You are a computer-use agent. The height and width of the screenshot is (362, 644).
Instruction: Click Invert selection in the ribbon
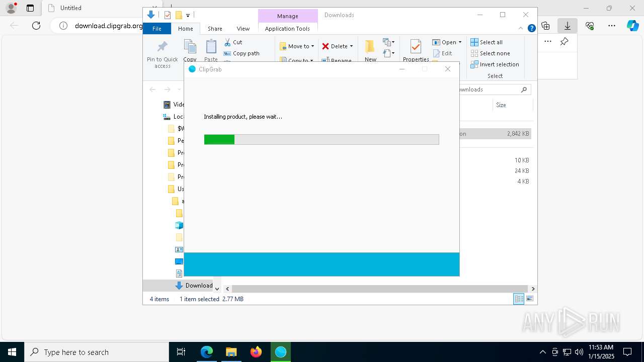pos(495,64)
